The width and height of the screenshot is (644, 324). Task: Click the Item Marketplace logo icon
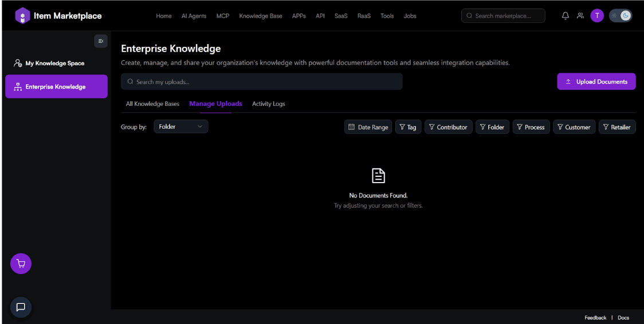pyautogui.click(x=22, y=15)
